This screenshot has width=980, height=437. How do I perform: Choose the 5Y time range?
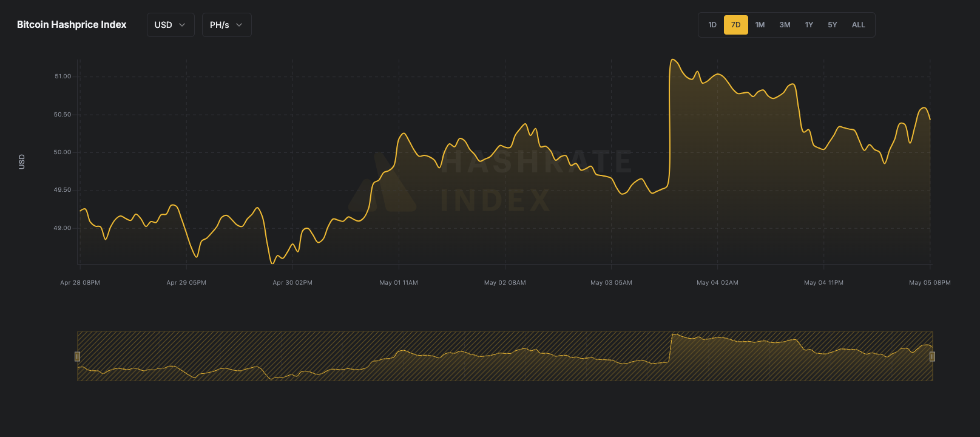[833, 25]
